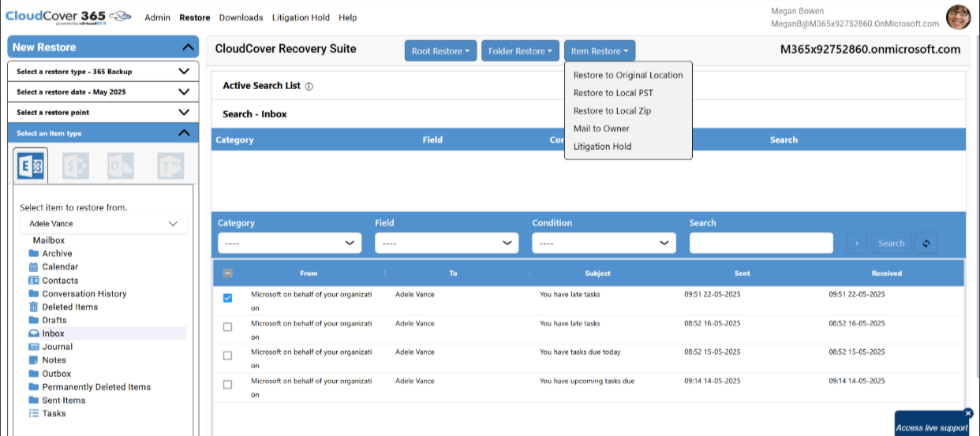980x436 pixels.
Task: Open the Admin menu
Action: pos(158,17)
